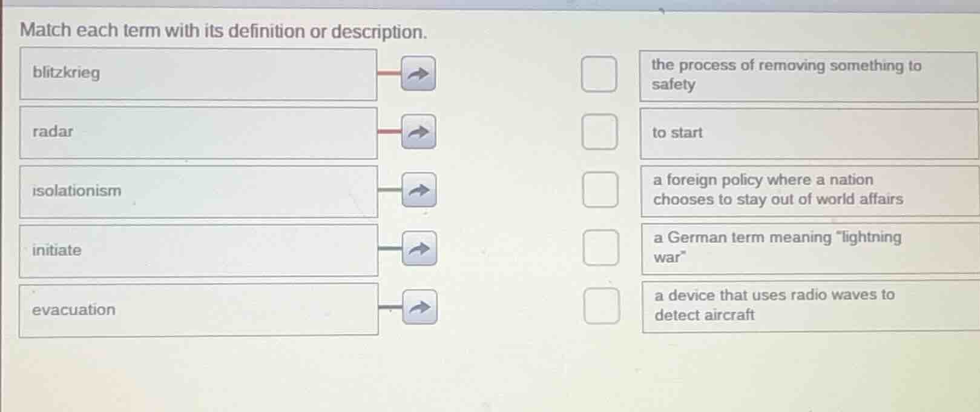980x412 pixels.
Task: Select the isolationism term box
Action: pyautogui.click(x=200, y=190)
